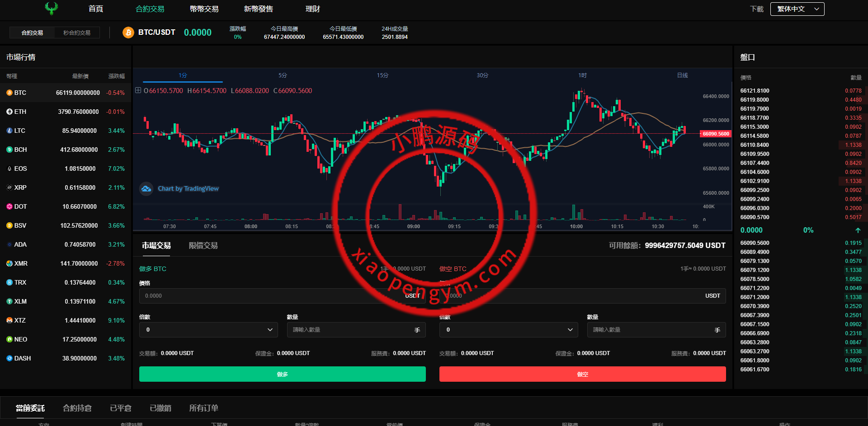This screenshot has height=426, width=868.
Task: Click the ETH coin icon in market list
Action: [x=9, y=112]
